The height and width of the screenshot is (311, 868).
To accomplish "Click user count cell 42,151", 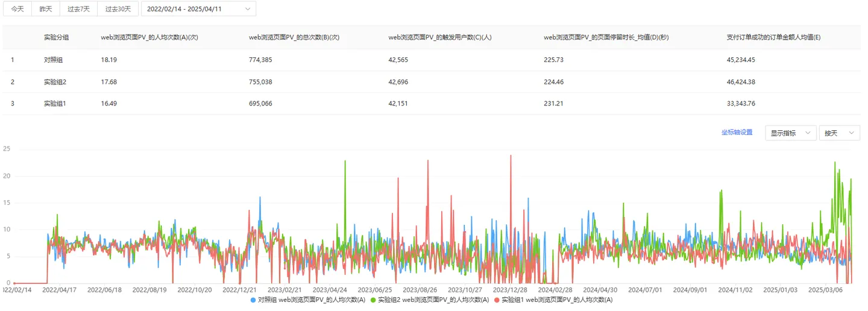I will pyautogui.click(x=398, y=104).
